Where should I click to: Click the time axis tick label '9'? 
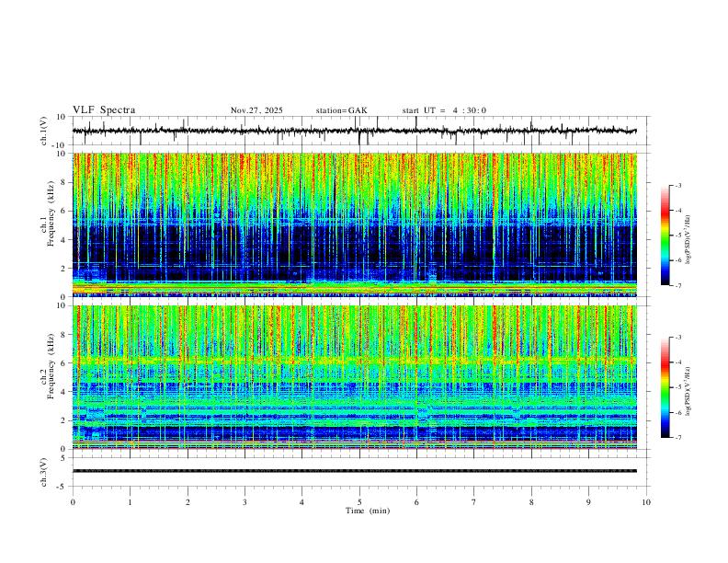(588, 502)
